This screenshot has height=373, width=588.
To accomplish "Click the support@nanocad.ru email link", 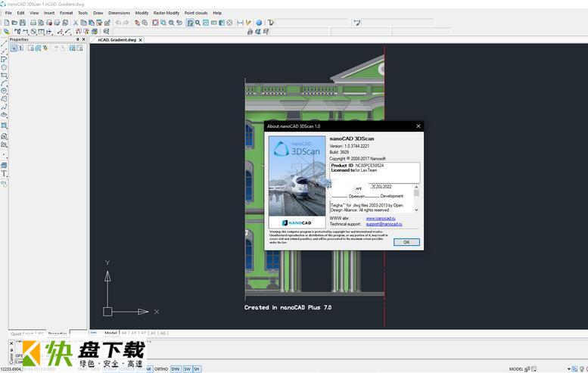I will [x=384, y=224].
